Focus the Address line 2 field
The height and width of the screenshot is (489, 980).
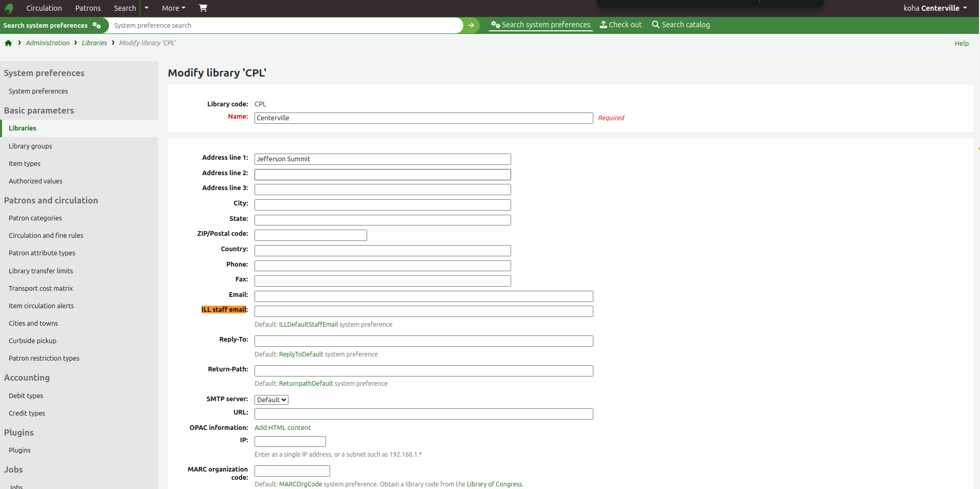pos(383,175)
